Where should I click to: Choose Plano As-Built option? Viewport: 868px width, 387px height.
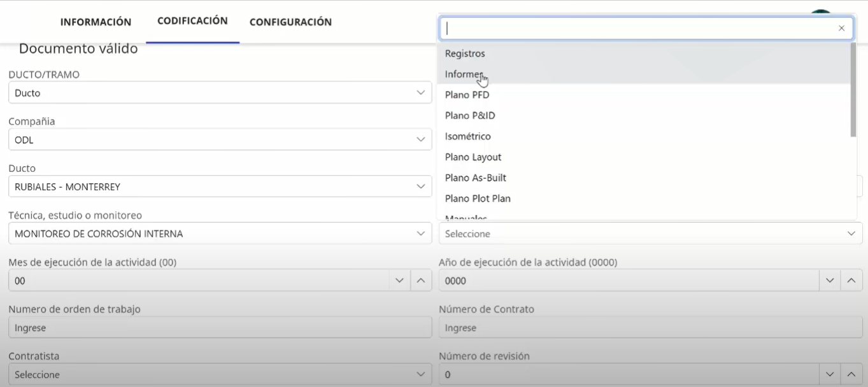coord(475,178)
